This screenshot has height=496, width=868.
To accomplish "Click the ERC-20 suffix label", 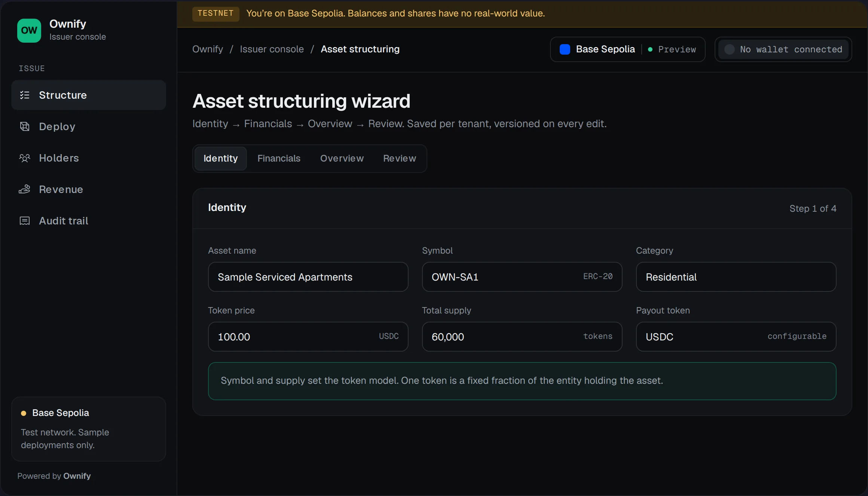I will click(x=598, y=276).
